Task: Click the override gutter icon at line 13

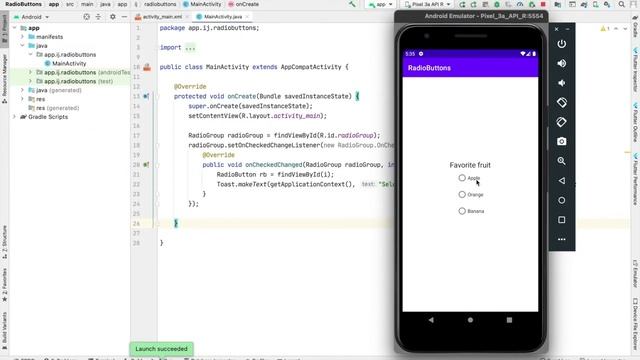Action: tap(146, 96)
